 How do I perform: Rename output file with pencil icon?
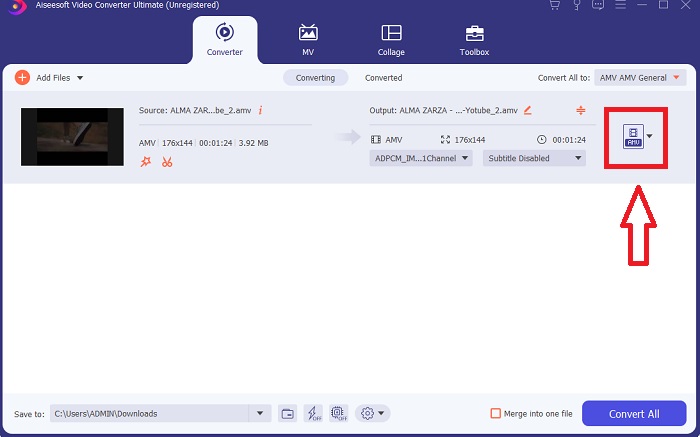coord(527,110)
